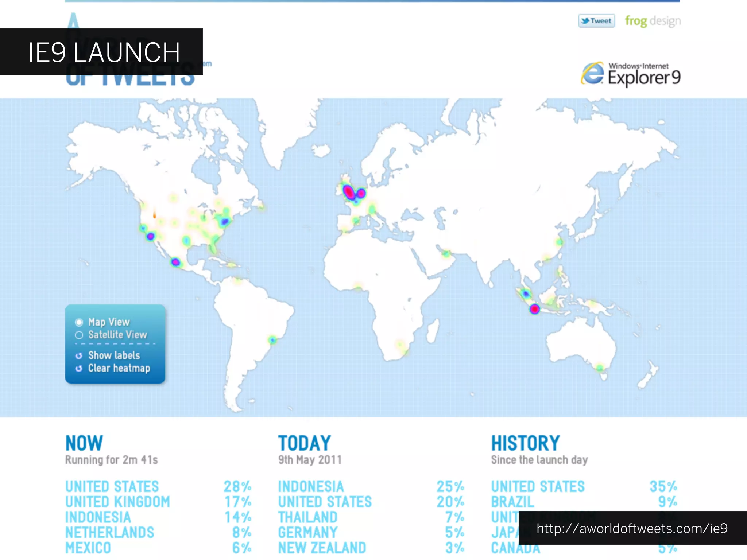Click the heat spot on Mexico
Image resolution: width=747 pixels, height=560 pixels.
click(x=175, y=262)
